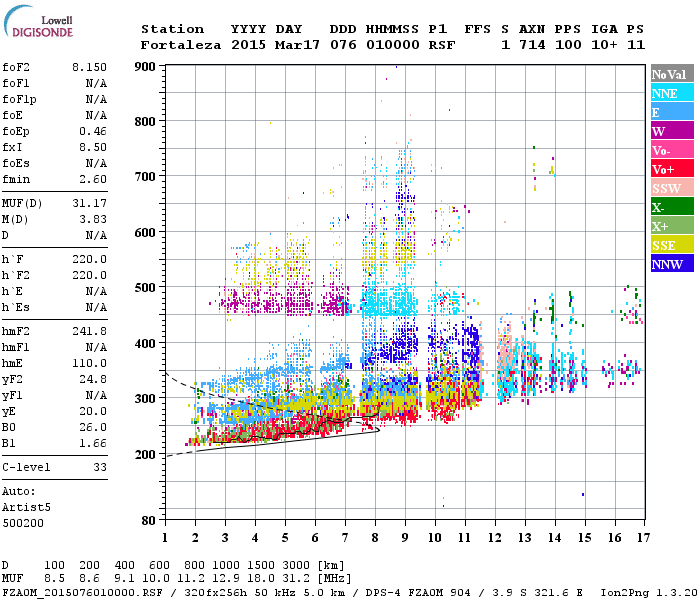Select the W purple legend swatch

tap(672, 131)
